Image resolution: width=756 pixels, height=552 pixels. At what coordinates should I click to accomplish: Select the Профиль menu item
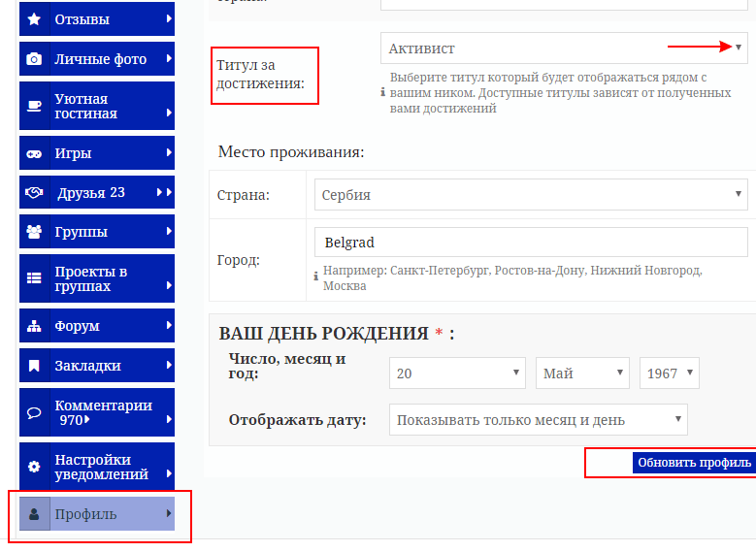[x=97, y=514]
